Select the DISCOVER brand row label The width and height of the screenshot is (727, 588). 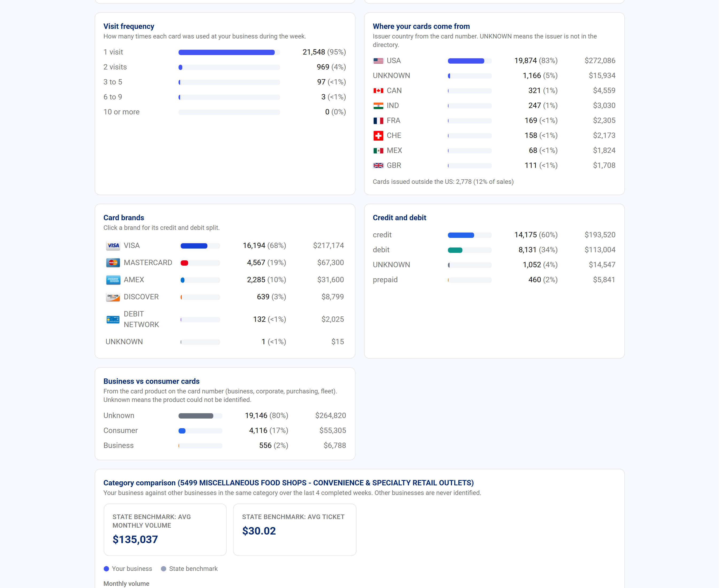click(141, 297)
